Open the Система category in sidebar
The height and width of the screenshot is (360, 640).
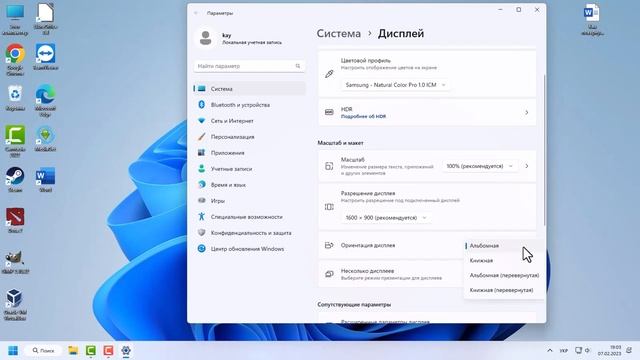click(x=249, y=89)
